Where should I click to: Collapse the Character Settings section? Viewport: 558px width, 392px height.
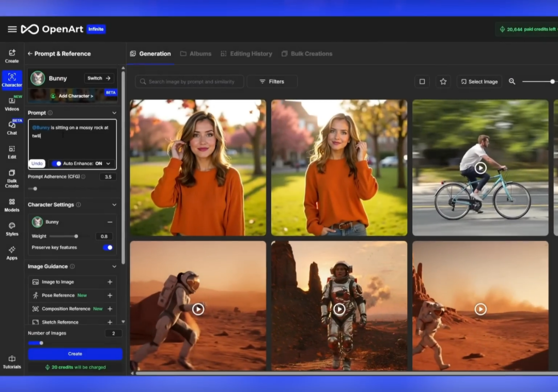click(x=114, y=205)
